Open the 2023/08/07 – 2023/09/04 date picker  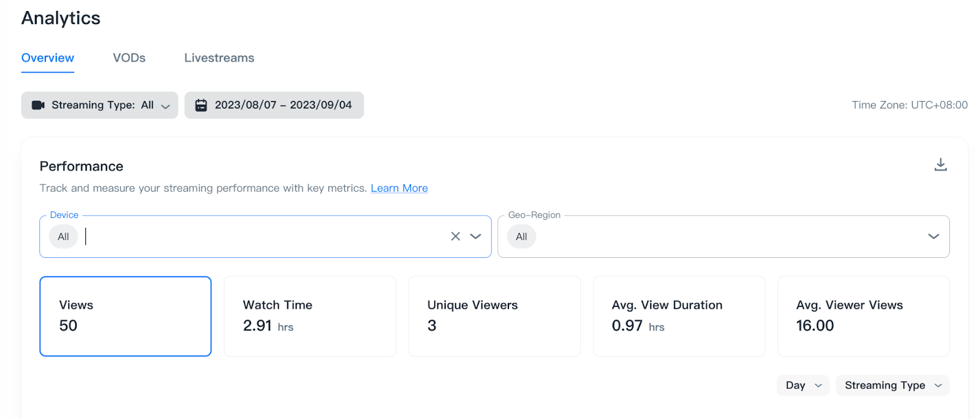pyautogui.click(x=282, y=105)
